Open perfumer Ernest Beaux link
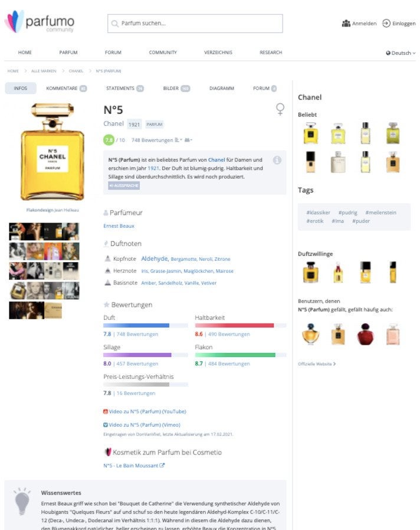This screenshot has height=530, width=420. [119, 226]
